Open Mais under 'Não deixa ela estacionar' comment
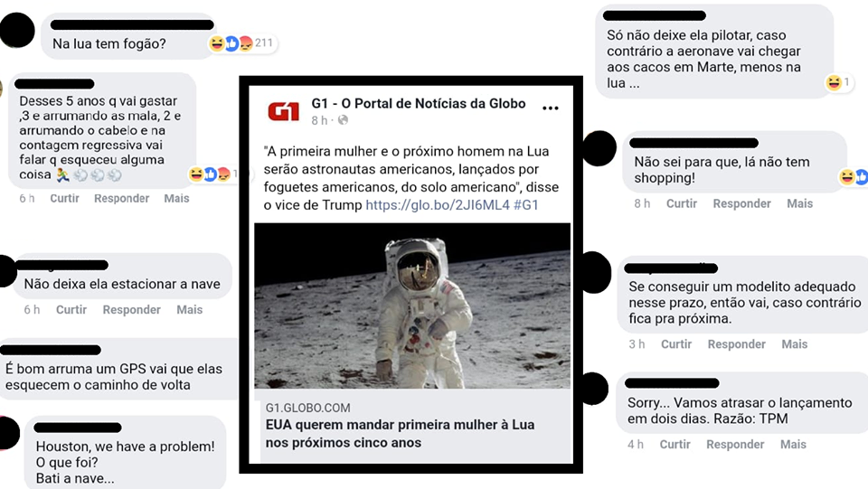The height and width of the screenshot is (489, 868). [x=189, y=310]
